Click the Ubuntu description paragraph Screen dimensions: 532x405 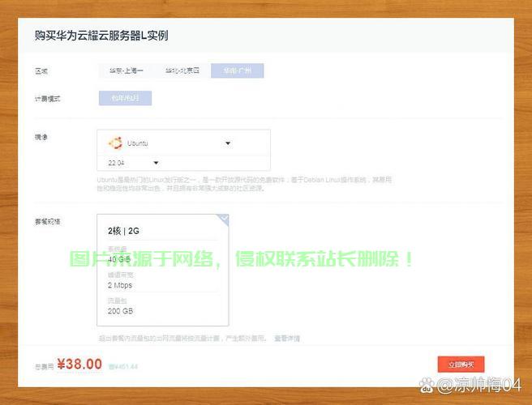pos(244,184)
